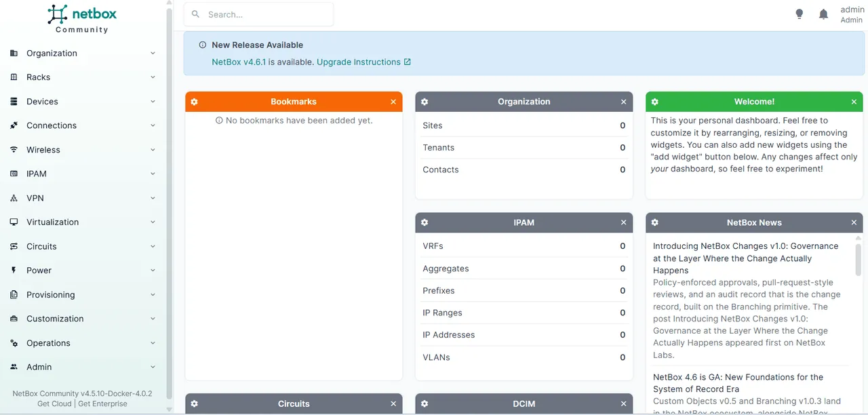Close the Organization widget
The height and width of the screenshot is (415, 868).
[x=624, y=102]
